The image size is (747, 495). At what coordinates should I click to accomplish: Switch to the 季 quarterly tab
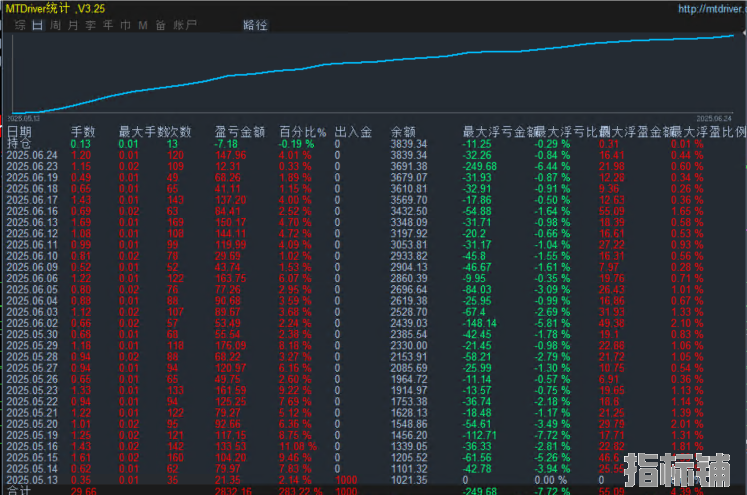click(x=91, y=25)
